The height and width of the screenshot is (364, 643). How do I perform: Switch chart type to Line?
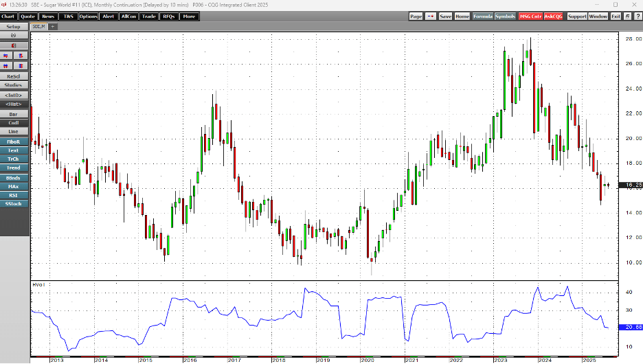point(14,131)
